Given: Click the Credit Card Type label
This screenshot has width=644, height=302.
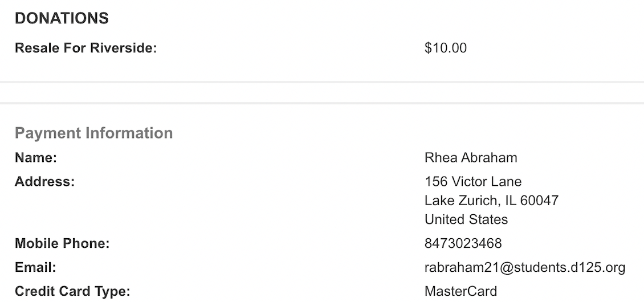Looking at the screenshot, I should (72, 292).
